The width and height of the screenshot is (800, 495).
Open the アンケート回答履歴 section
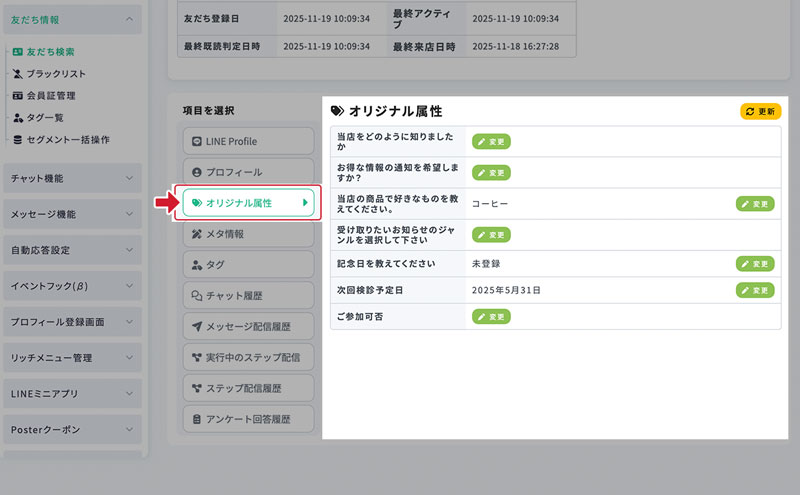248,418
